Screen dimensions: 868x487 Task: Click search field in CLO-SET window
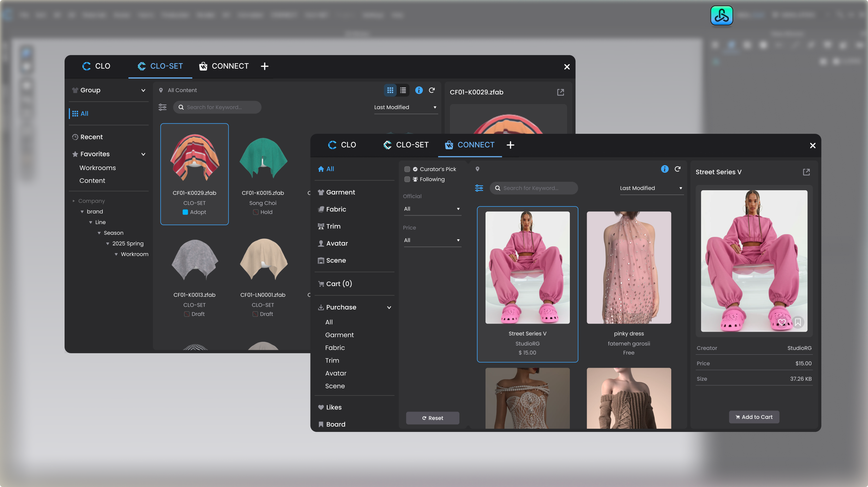217,107
